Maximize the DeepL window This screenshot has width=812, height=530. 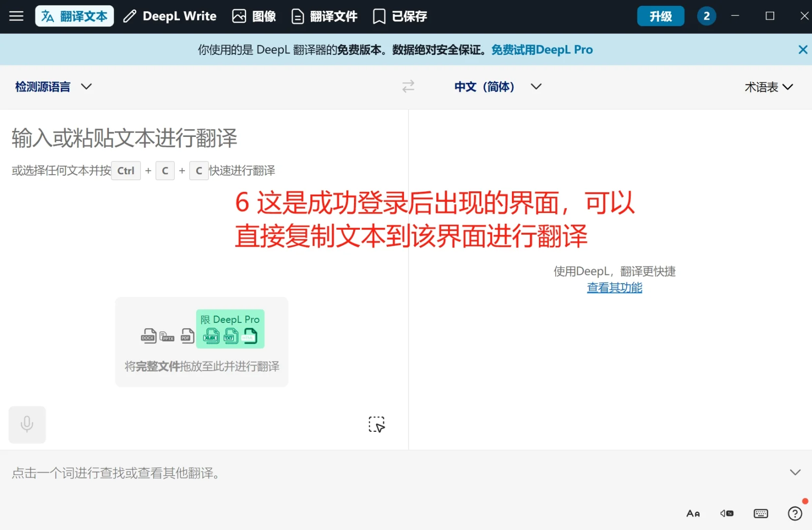(x=770, y=16)
